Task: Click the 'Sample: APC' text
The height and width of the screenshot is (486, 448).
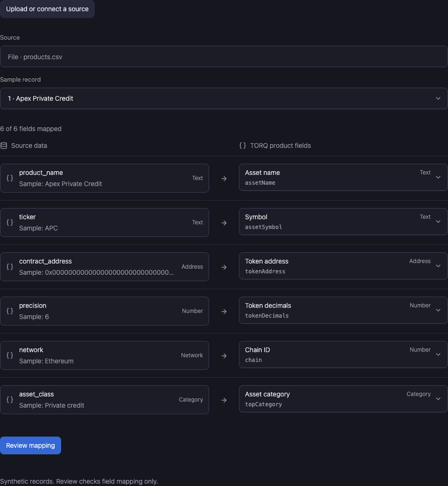Action: [x=38, y=228]
